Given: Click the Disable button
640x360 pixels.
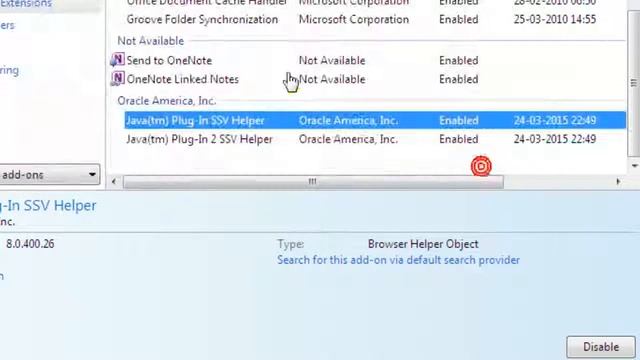Looking at the screenshot, I should [601, 347].
